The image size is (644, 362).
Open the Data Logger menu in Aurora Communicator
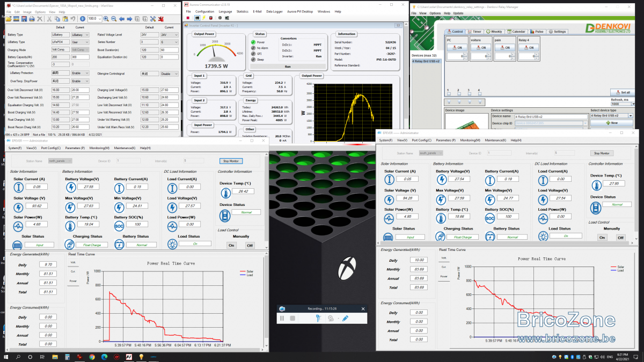274,11
